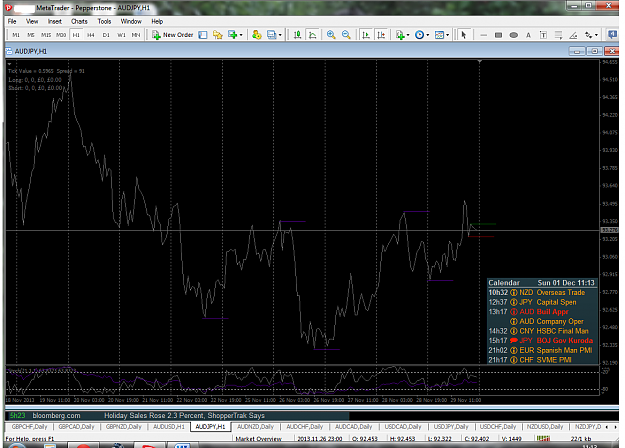Open the Market Watch window icon

tap(203, 35)
